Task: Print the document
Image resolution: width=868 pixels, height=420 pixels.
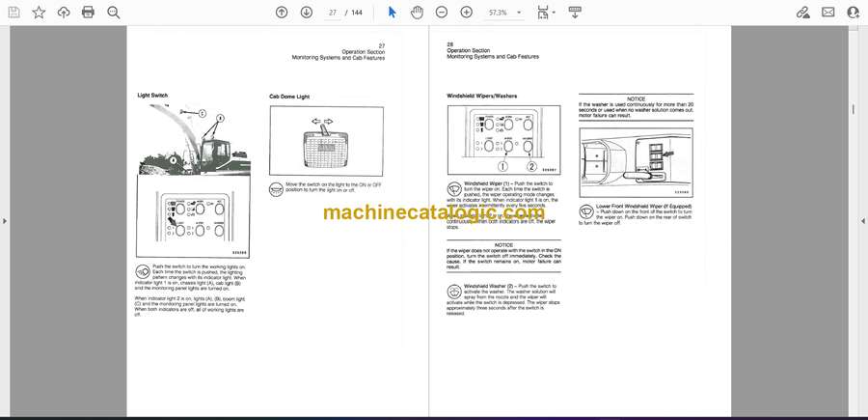Action: click(88, 13)
